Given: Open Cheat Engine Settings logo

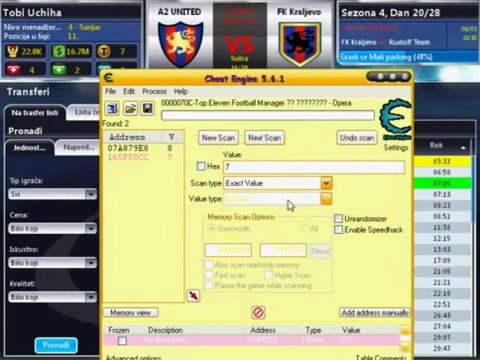Looking at the screenshot, I should coord(396,120).
